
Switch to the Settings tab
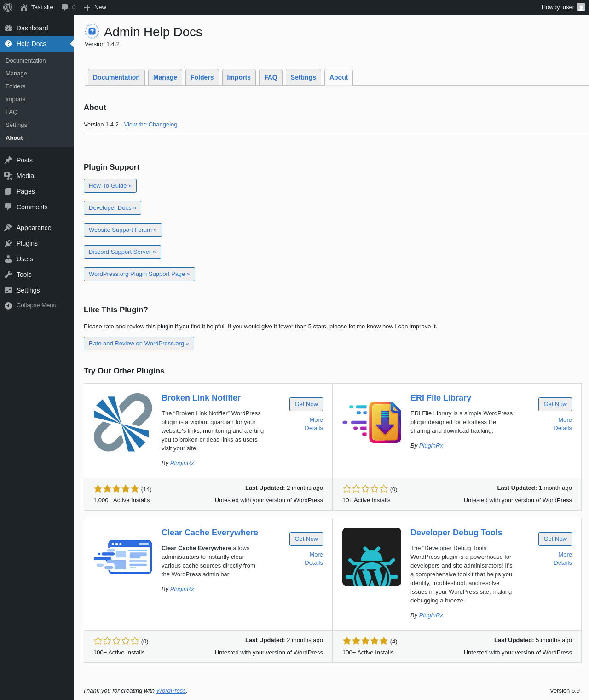303,77
